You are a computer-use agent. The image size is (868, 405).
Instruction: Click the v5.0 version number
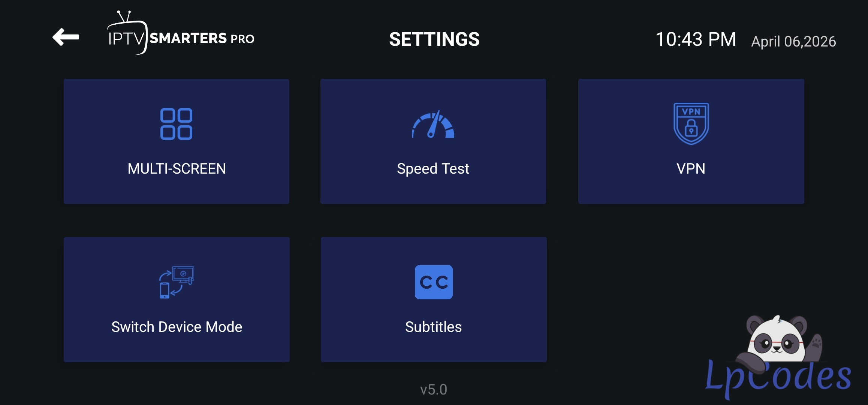434,390
